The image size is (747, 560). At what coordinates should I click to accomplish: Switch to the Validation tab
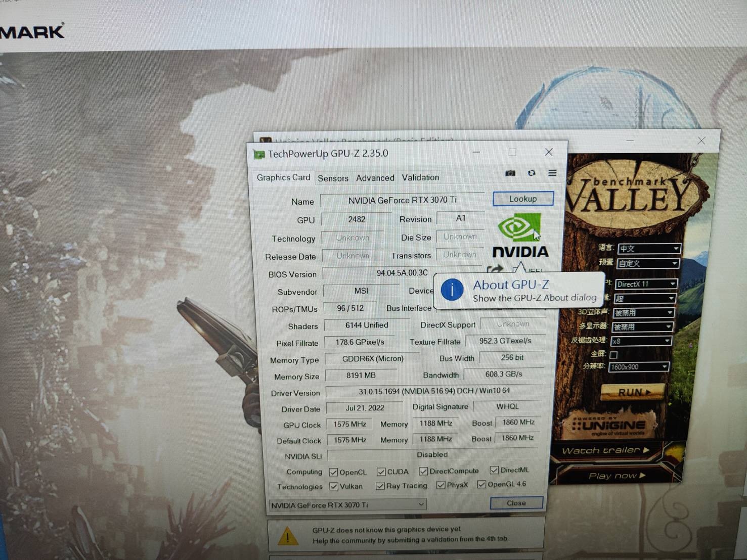pyautogui.click(x=420, y=177)
